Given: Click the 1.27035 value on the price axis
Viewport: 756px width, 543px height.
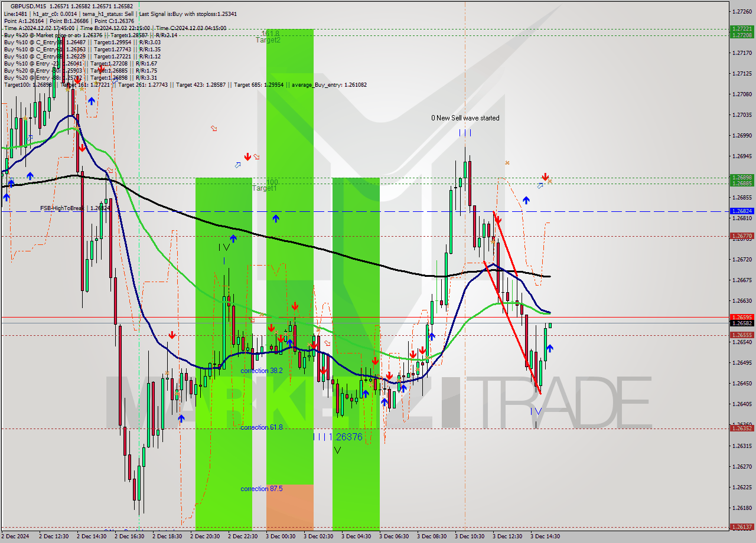Looking at the screenshot, I should tap(742, 115).
